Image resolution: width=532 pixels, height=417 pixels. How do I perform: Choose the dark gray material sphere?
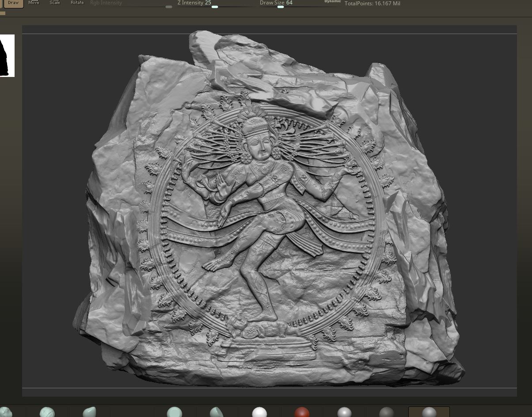click(387, 412)
